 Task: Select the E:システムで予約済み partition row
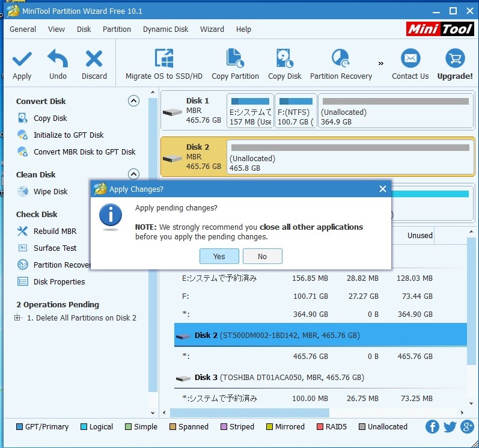coord(320,278)
